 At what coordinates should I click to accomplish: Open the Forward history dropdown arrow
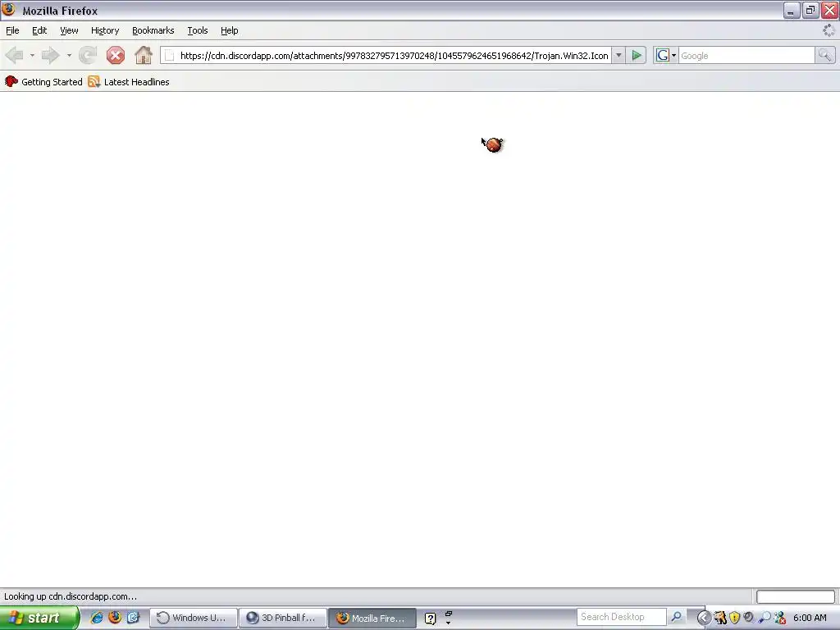coord(69,55)
